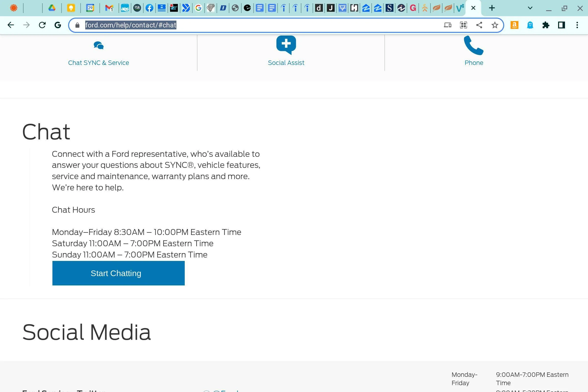
Task: Click the blue phone handset icon
Action: click(474, 45)
